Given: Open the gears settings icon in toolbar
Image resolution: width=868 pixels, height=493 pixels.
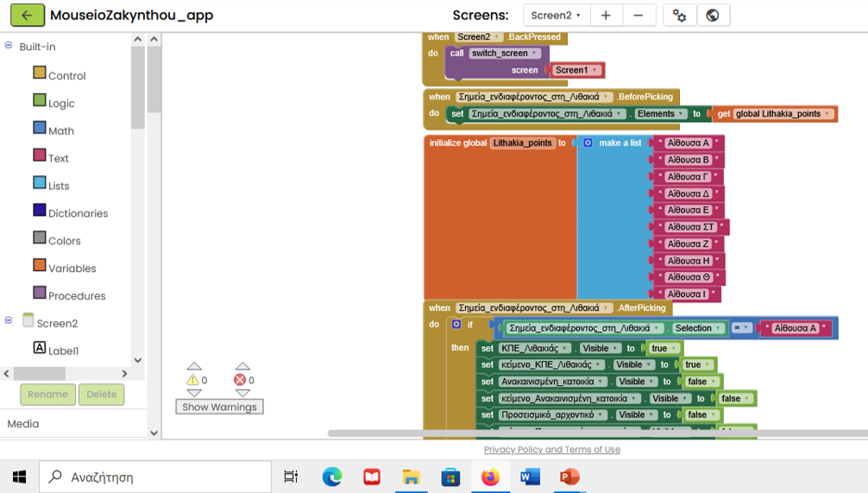Looking at the screenshot, I should [679, 16].
